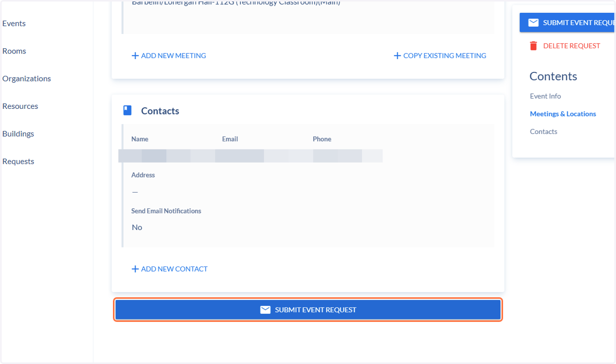
Task: Click the Contents heading
Action: 553,76
